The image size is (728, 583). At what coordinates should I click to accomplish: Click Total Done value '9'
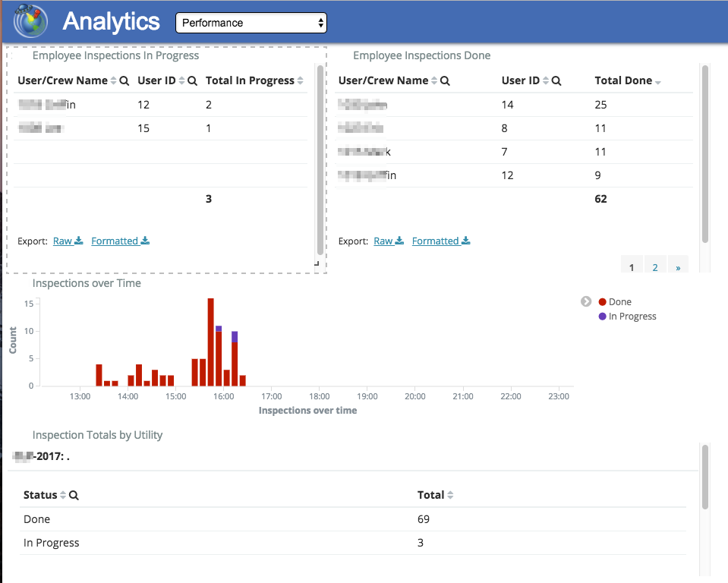(598, 175)
